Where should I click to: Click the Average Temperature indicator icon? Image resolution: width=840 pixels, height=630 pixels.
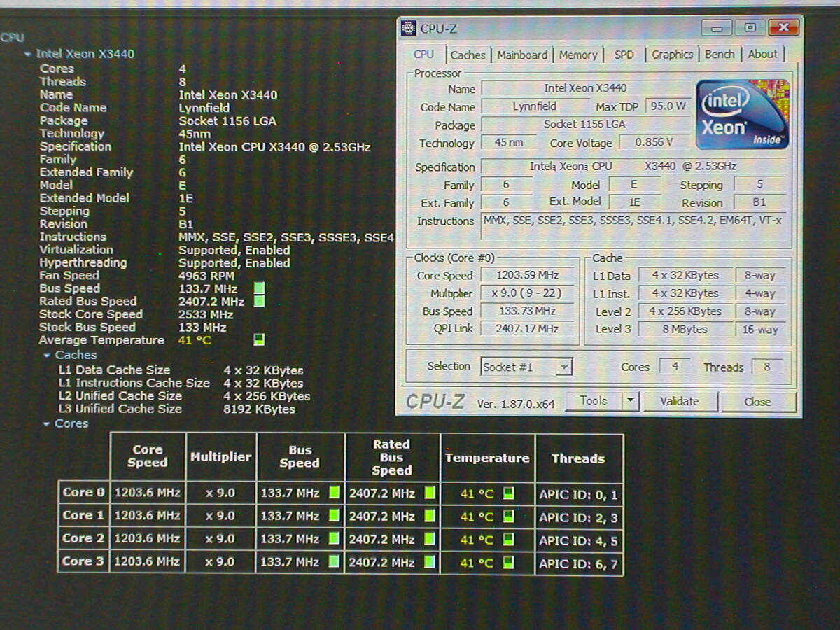259,340
